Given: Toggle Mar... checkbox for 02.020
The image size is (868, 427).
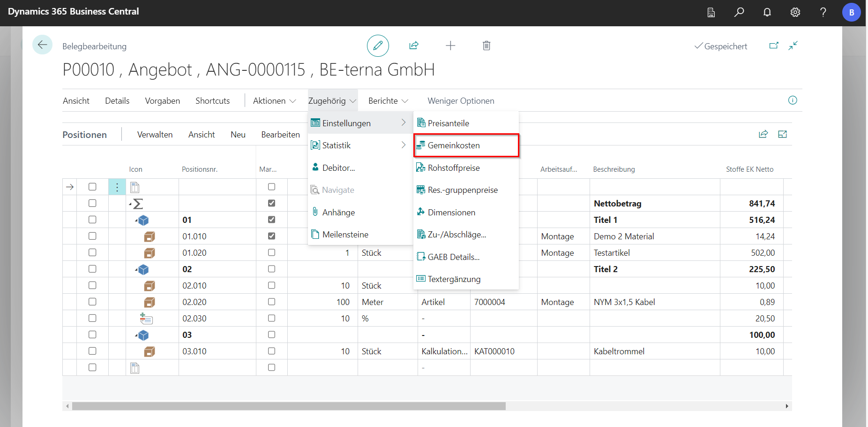Looking at the screenshot, I should coord(271,302).
